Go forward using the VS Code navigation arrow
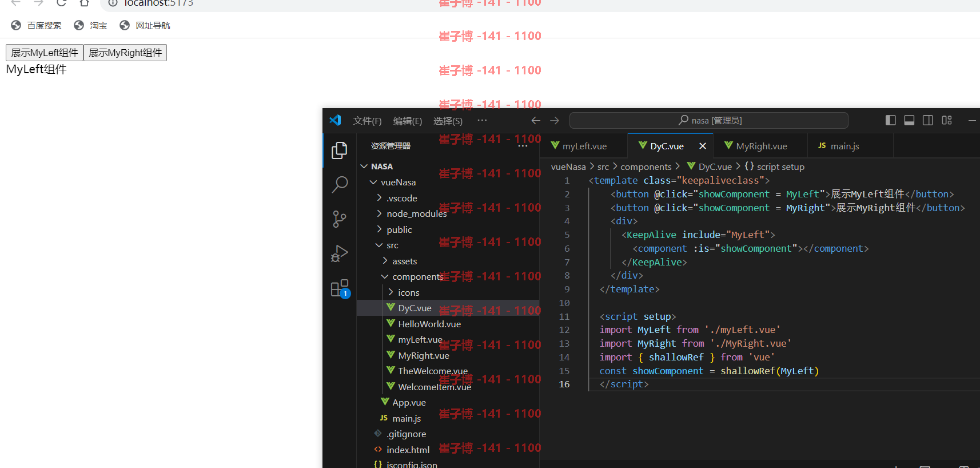This screenshot has height=468, width=980. click(x=555, y=120)
